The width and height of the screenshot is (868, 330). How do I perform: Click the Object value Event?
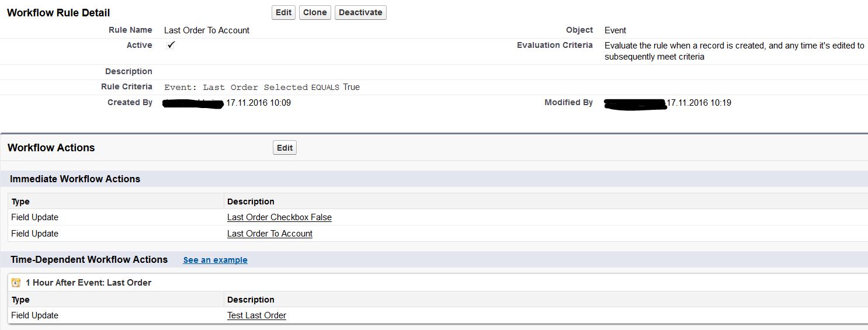[x=615, y=30]
